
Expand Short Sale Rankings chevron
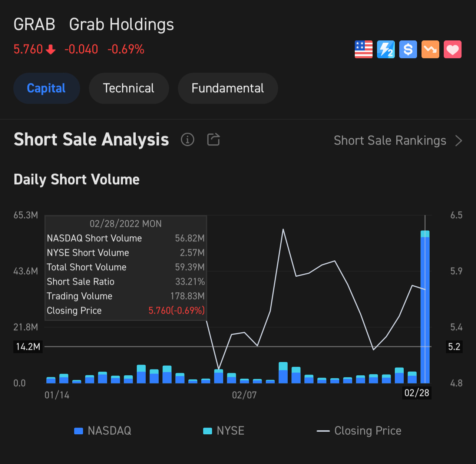tap(459, 141)
